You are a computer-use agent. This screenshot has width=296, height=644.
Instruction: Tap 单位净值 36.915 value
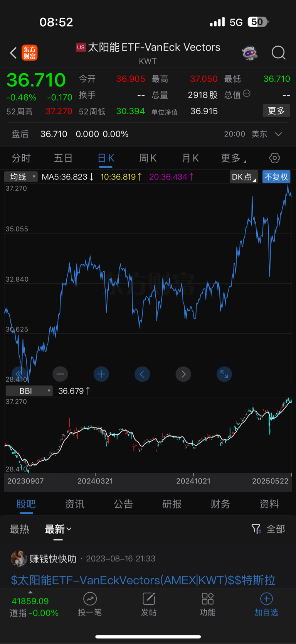[x=204, y=111]
